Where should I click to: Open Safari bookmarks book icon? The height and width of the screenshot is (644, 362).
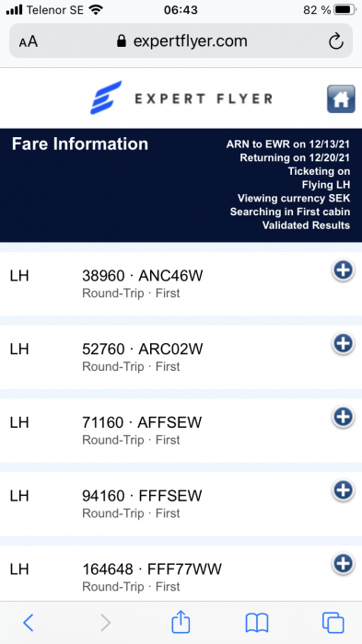(257, 623)
